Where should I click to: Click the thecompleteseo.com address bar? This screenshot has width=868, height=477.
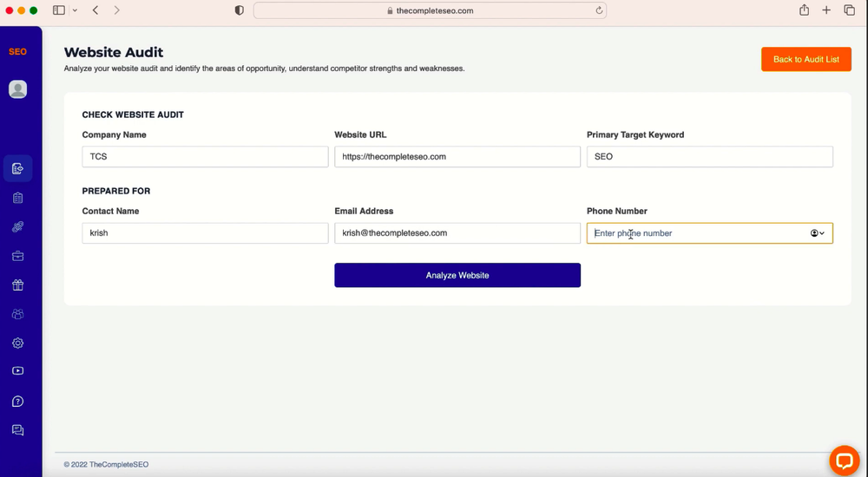pyautogui.click(x=430, y=10)
